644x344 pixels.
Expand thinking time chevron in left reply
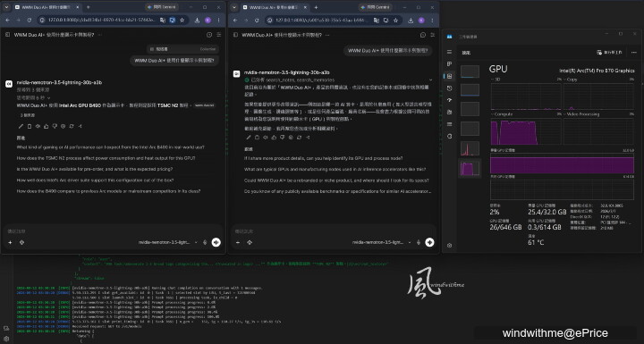(49, 97)
